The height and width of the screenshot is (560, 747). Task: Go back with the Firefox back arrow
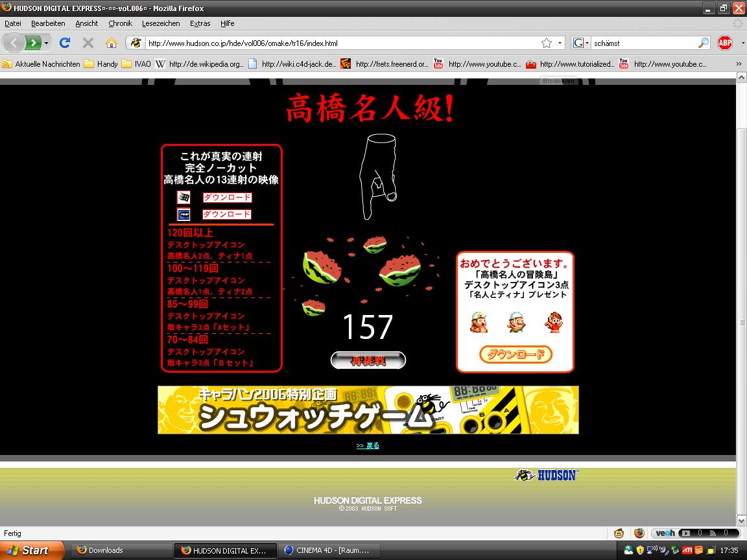tap(14, 43)
